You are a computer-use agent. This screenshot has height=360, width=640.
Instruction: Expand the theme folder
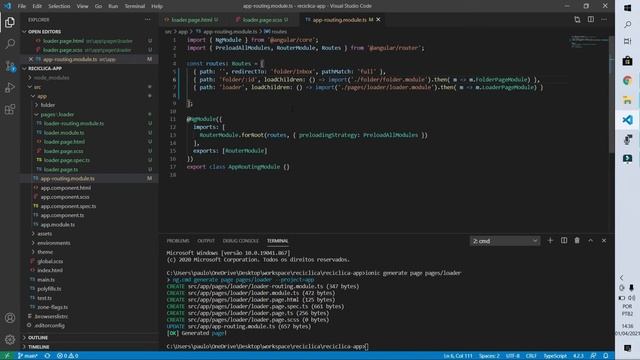[x=45, y=252]
